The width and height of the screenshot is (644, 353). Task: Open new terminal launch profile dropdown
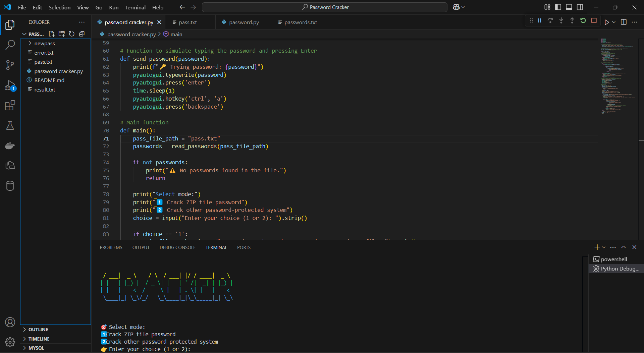(x=604, y=247)
